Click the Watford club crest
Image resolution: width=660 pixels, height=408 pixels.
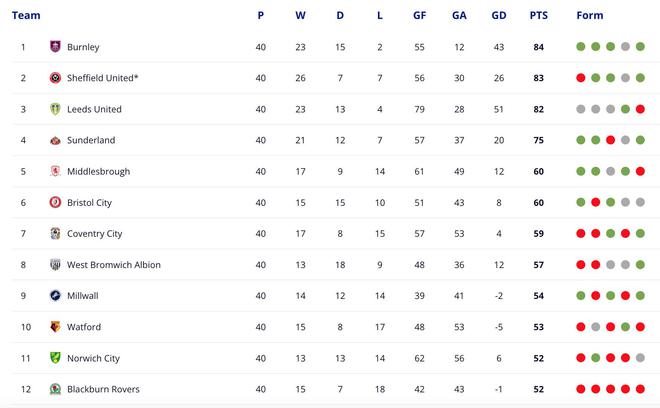(x=55, y=327)
